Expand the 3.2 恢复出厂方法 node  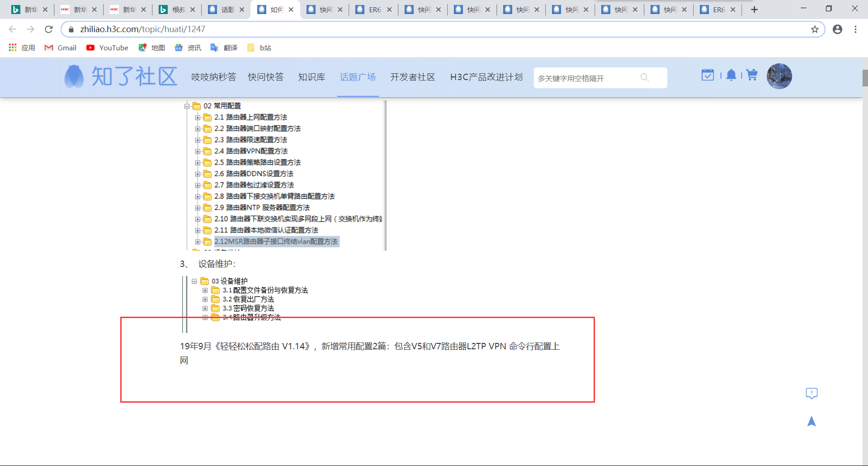[x=205, y=300]
